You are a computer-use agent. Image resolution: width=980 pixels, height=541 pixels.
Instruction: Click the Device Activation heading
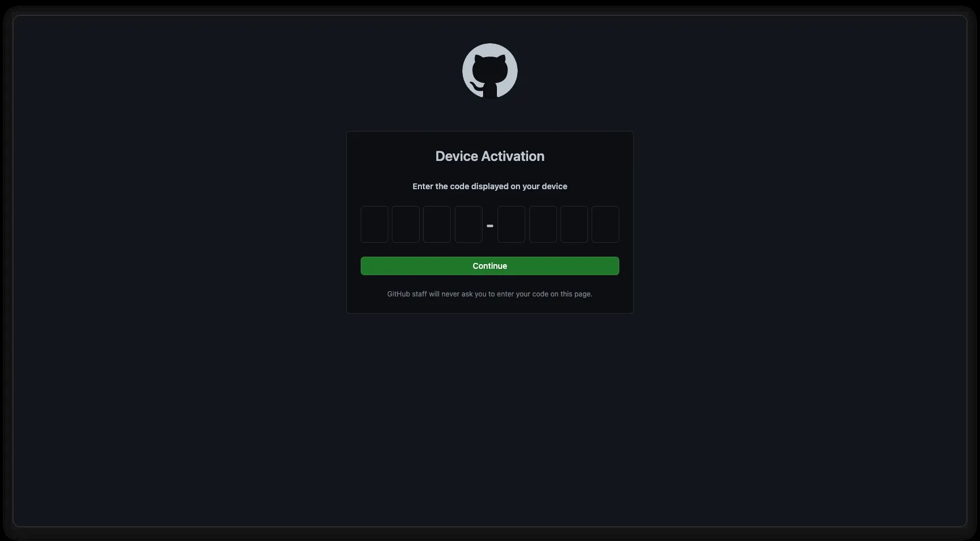[490, 156]
